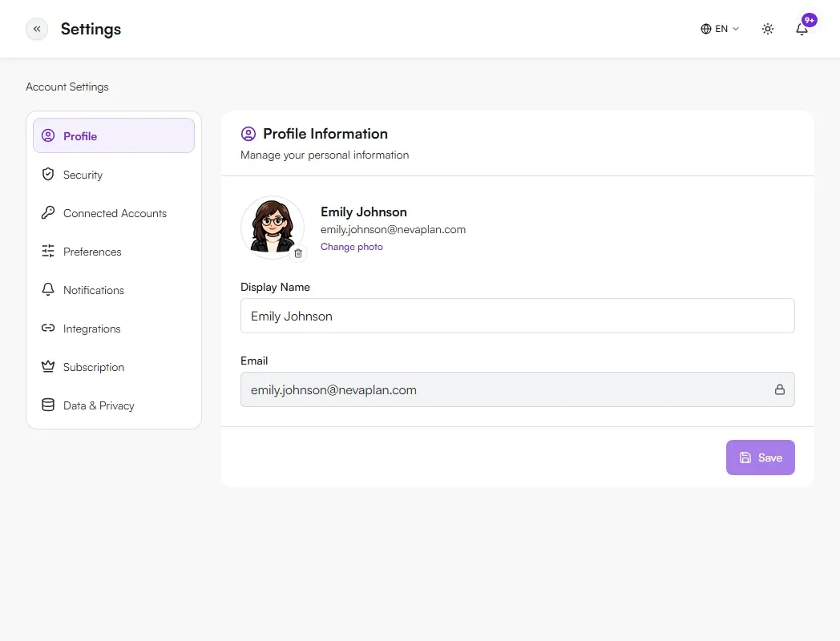Screen dimensions: 840x641
Task: Click the lock icon in Email field
Action: click(779, 389)
